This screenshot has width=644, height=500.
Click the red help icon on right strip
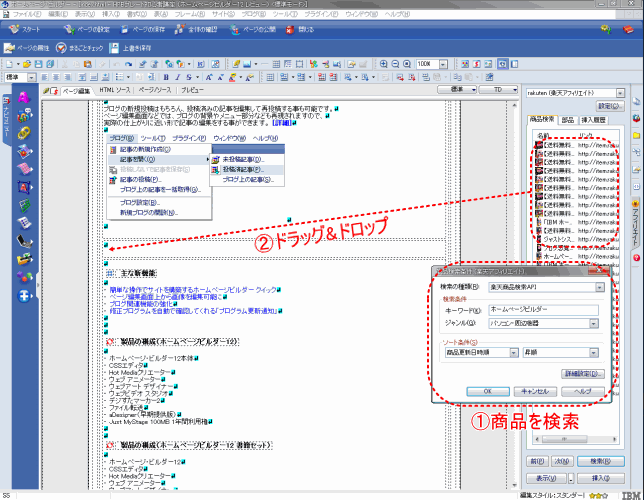(x=636, y=258)
